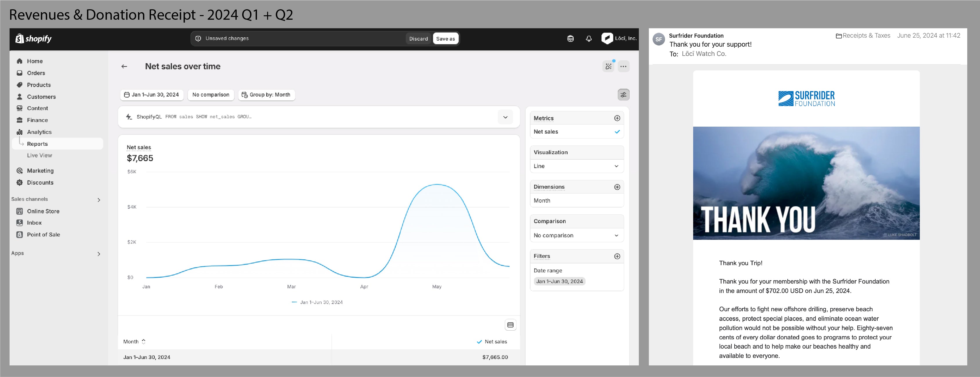
Task: Open the three-dot more actions menu
Action: [x=623, y=66]
